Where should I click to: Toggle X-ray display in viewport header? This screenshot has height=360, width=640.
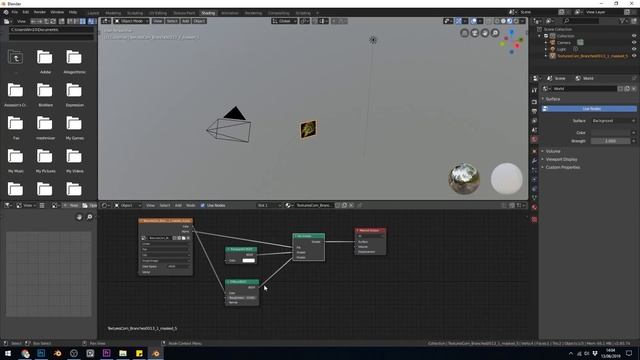[489, 21]
